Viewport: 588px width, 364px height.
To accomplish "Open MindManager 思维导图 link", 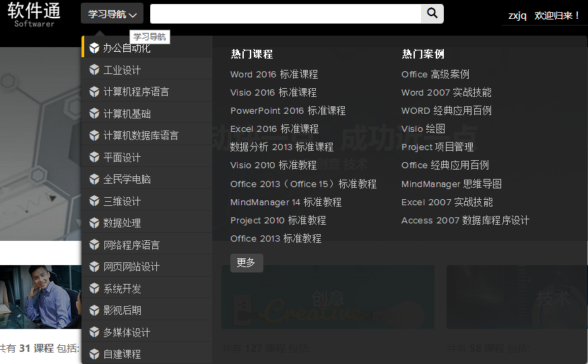I will click(451, 184).
